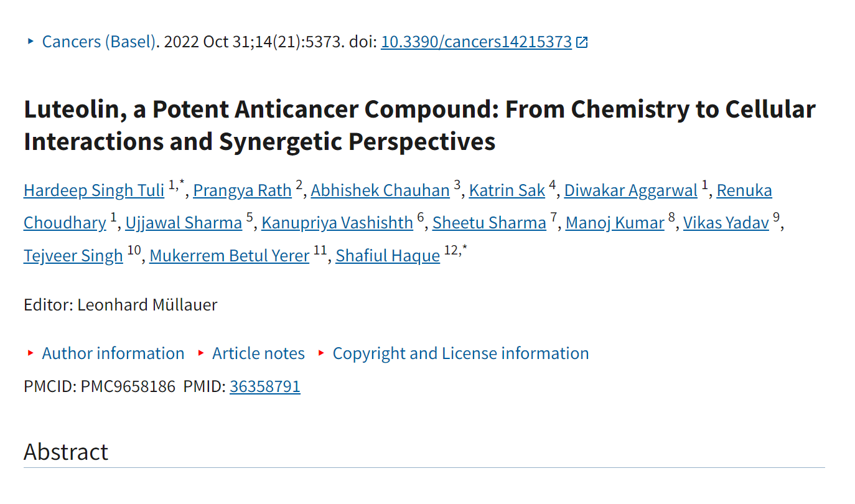
Task: Open author Abhishek Chauhan
Action: (380, 190)
